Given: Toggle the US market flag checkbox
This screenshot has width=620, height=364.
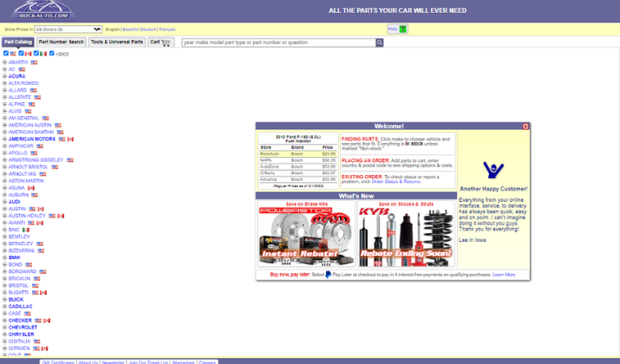Looking at the screenshot, I should tap(5, 54).
